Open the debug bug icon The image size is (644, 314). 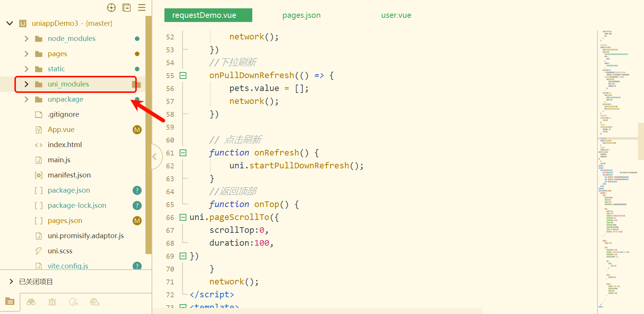click(52, 302)
